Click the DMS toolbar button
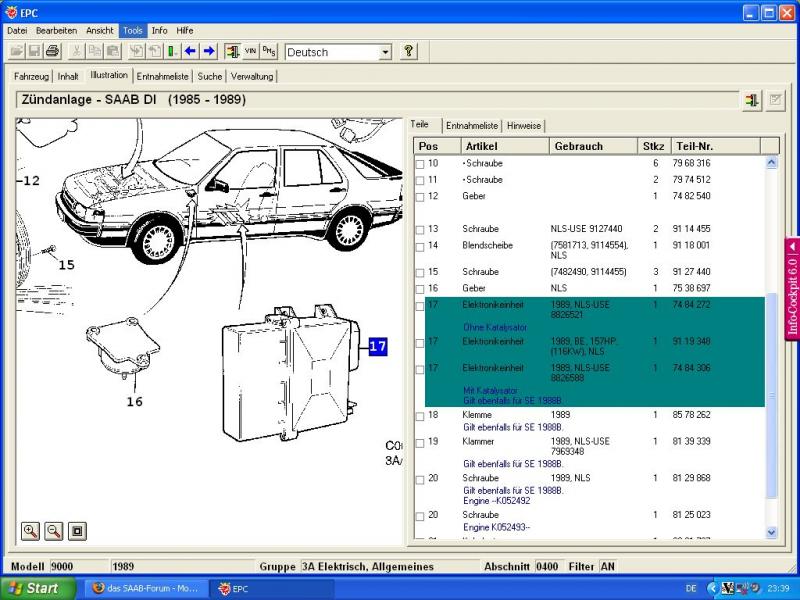This screenshot has width=800, height=600. point(269,51)
